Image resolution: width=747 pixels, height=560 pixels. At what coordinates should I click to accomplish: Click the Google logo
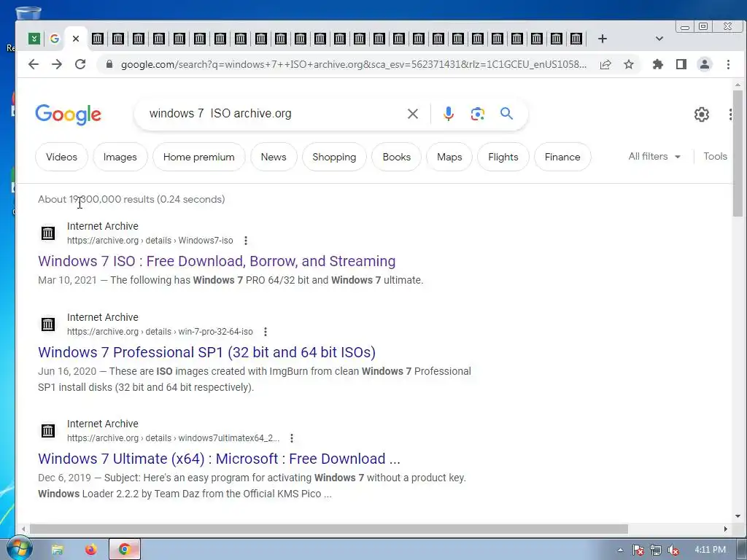click(x=68, y=114)
